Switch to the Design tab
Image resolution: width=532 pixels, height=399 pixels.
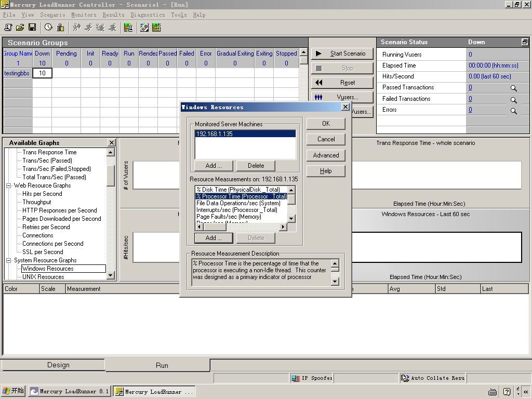click(54, 365)
